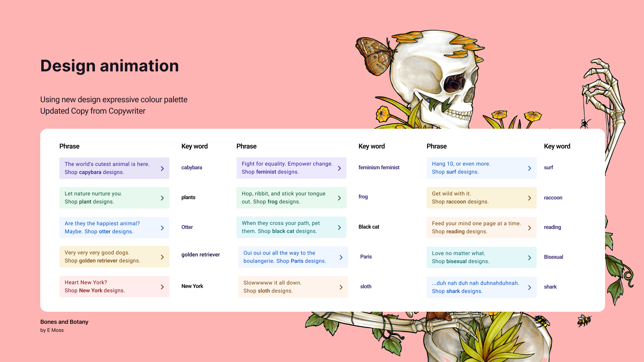Select the 'cabybara' key word text
The height and width of the screenshot is (362, 644).
pyautogui.click(x=192, y=168)
